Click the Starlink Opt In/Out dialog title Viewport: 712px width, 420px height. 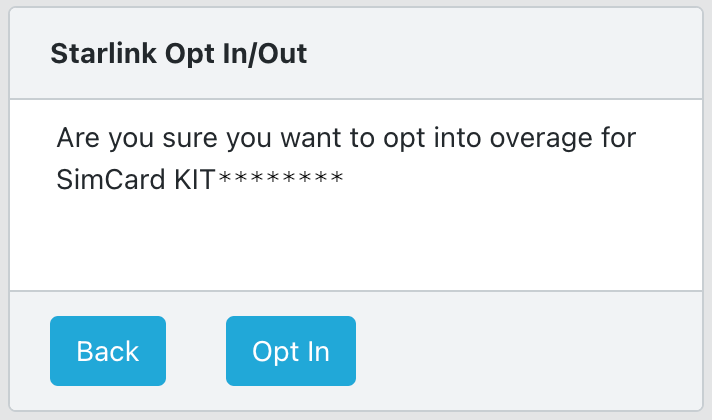pyautogui.click(x=178, y=54)
